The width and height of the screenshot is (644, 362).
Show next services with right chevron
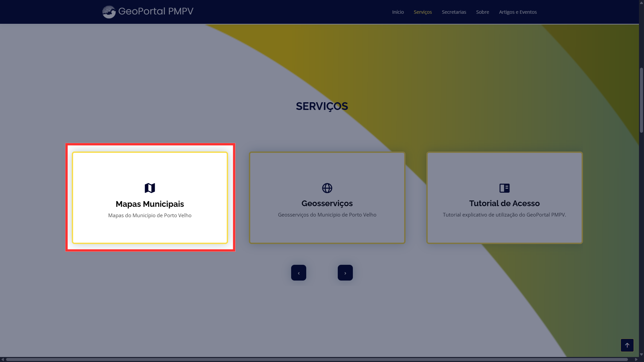[345, 273]
